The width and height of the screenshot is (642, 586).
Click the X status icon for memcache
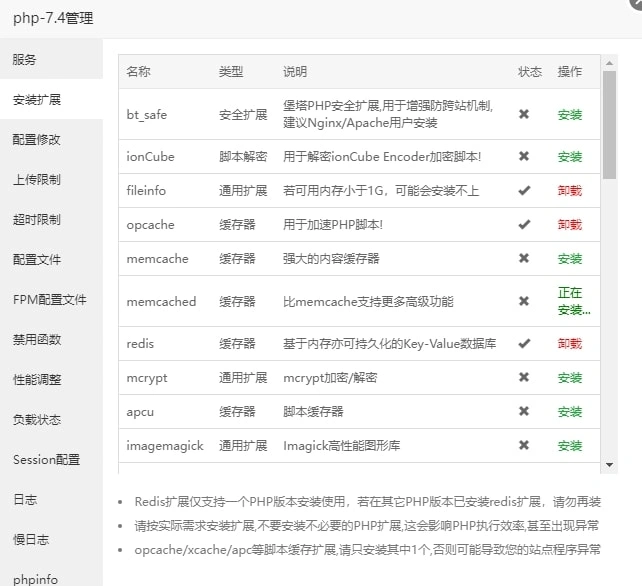pos(524,259)
